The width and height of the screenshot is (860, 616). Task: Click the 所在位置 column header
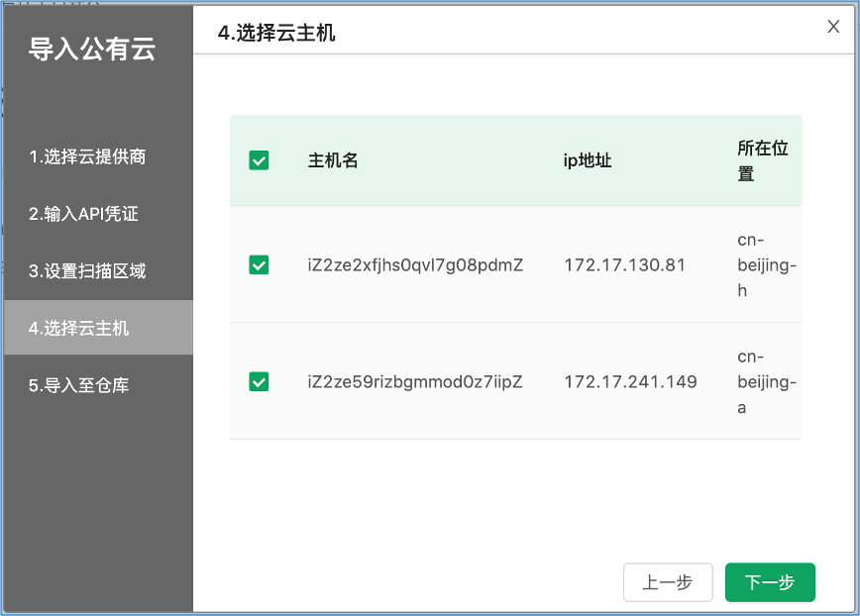coord(763,160)
